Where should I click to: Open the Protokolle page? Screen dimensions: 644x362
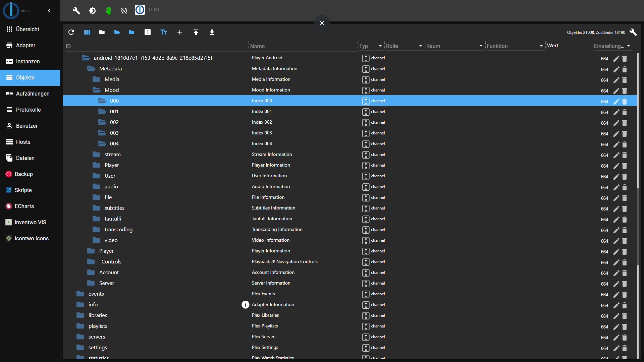[x=30, y=110]
